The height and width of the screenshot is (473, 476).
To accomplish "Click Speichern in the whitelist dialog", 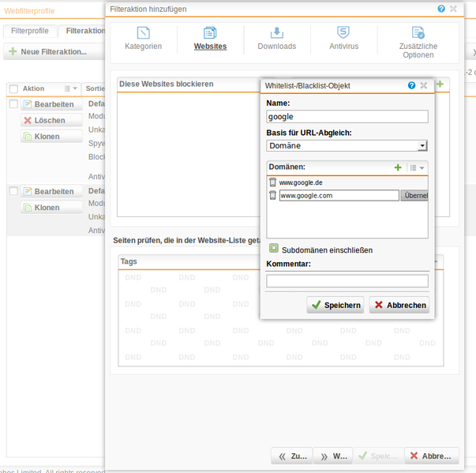I will point(335,305).
